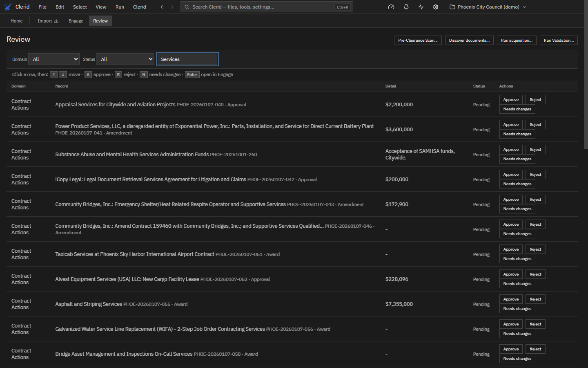Open the Run menu
This screenshot has height=368, width=588.
tap(120, 7)
